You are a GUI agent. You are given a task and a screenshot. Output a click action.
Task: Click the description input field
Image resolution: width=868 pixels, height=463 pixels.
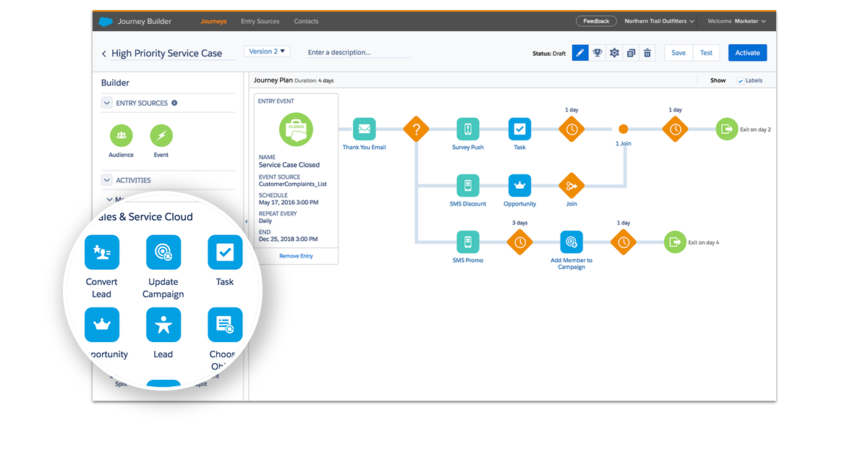point(359,52)
